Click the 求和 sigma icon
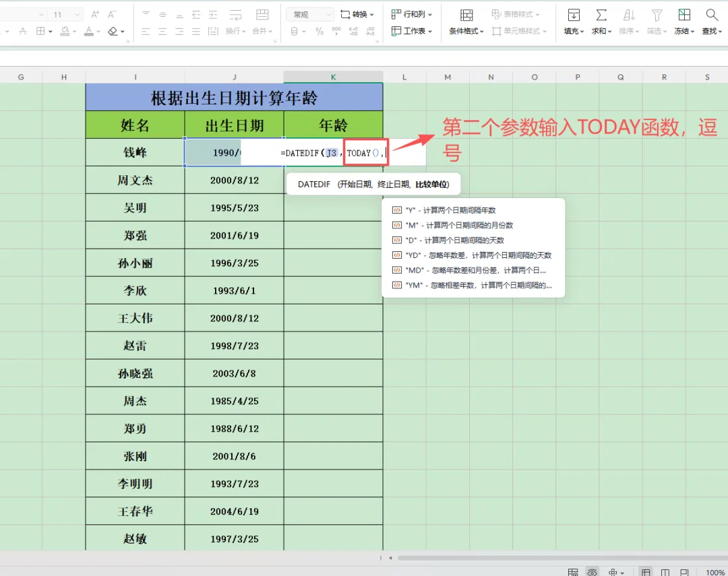 (x=601, y=15)
